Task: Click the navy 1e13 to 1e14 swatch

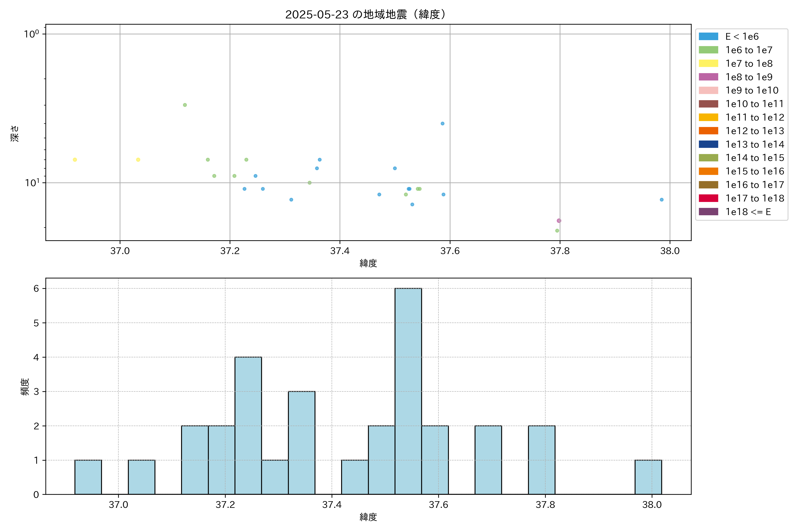Action: [x=708, y=145]
